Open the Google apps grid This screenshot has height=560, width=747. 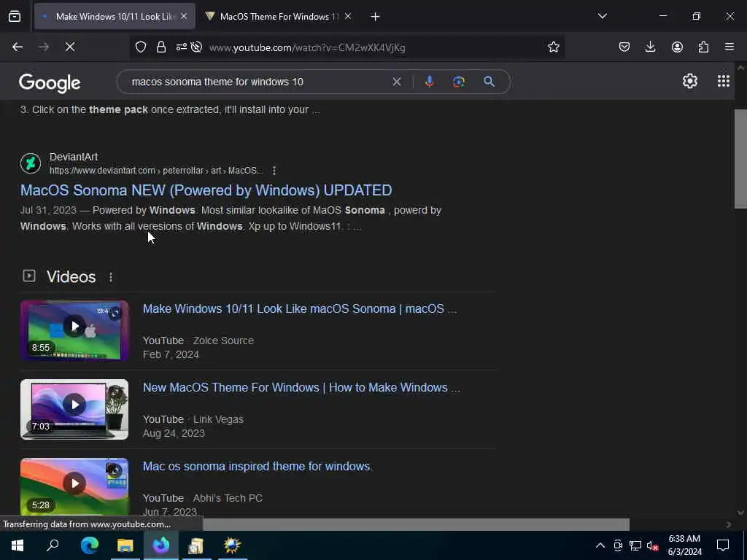tap(723, 82)
